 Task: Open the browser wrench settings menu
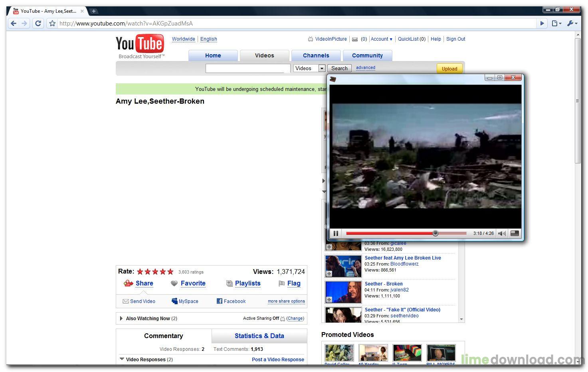click(x=572, y=24)
